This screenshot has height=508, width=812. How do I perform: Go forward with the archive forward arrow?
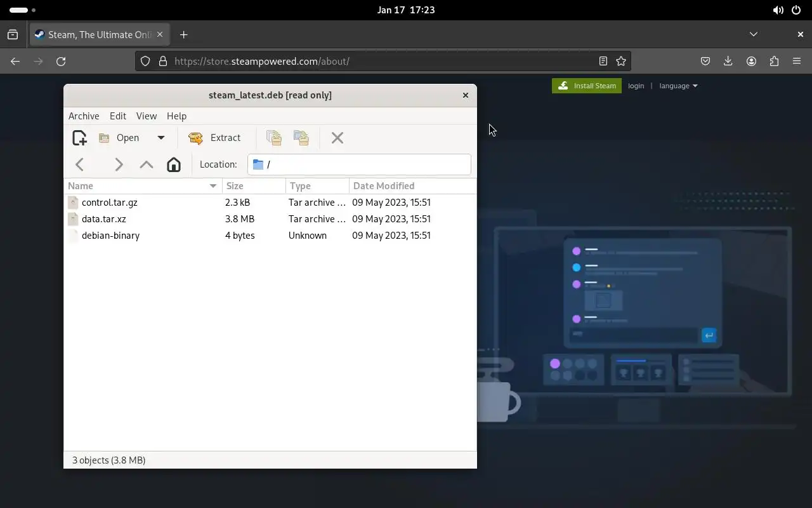click(x=119, y=164)
